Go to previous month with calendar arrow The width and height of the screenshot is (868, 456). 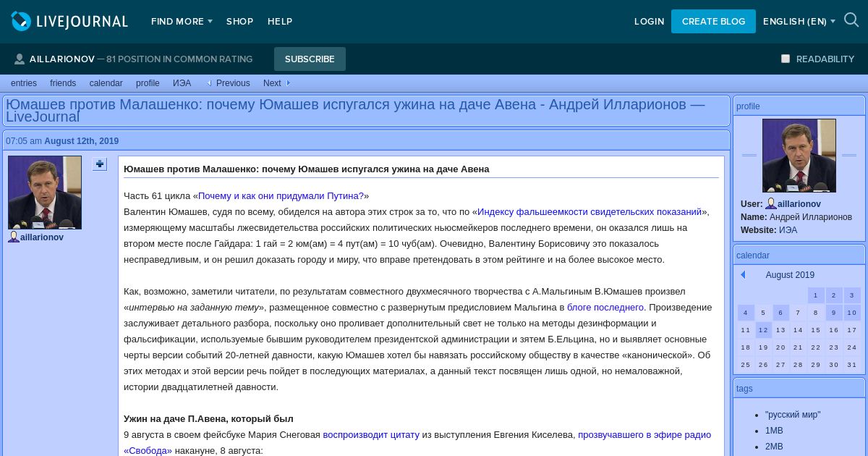click(x=743, y=275)
